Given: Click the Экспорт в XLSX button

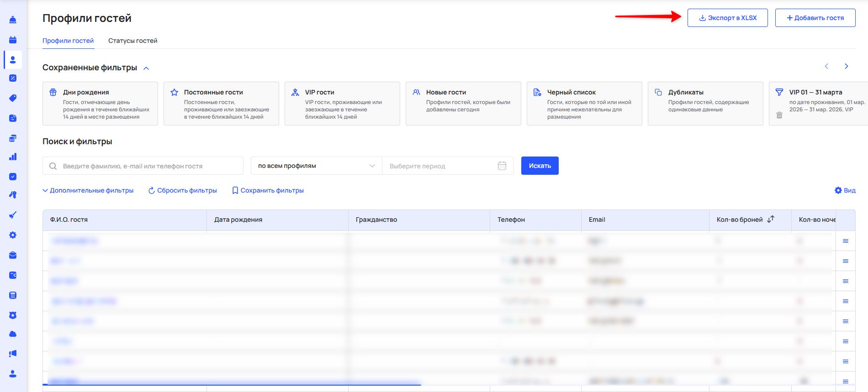Looking at the screenshot, I should click(727, 18).
